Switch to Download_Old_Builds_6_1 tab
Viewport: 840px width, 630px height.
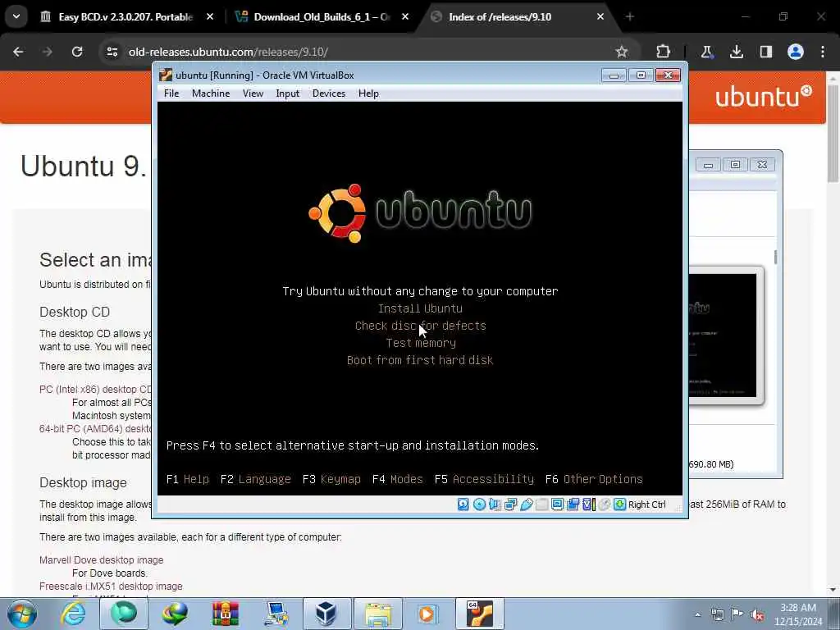click(x=322, y=16)
